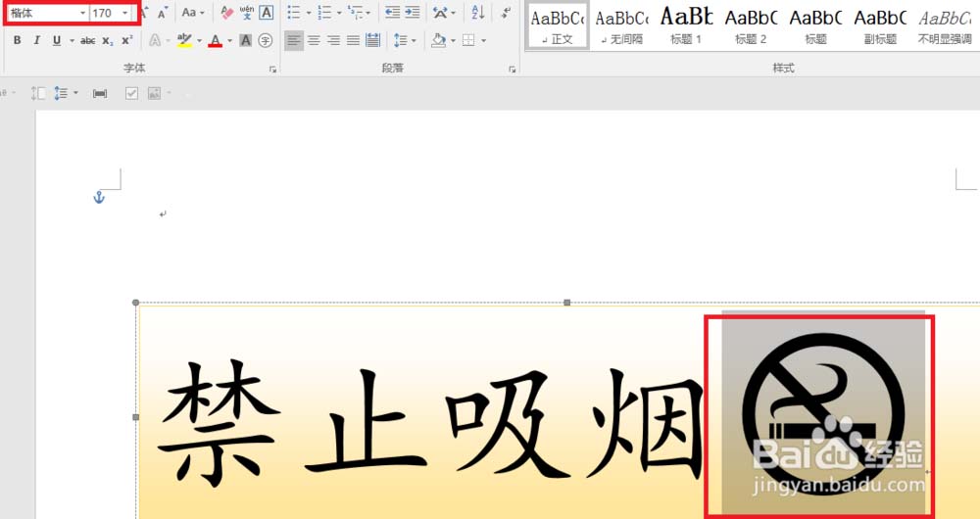
Task: Click bullets list icon
Action: click(x=293, y=13)
